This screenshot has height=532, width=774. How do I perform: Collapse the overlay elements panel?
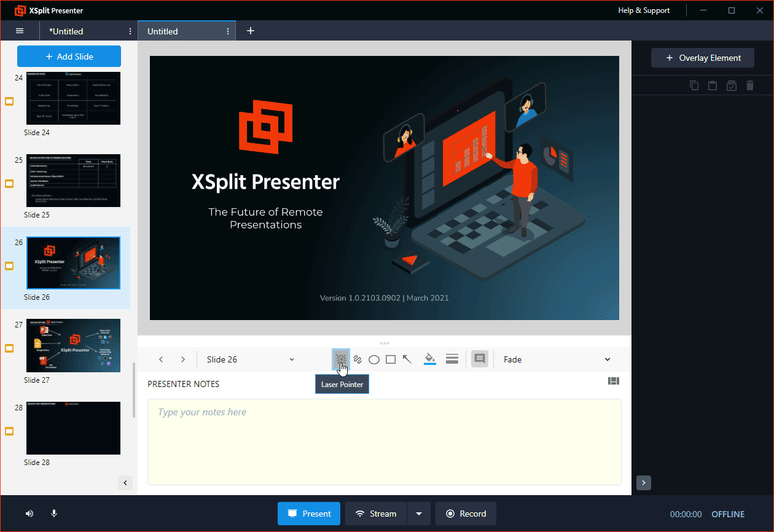coord(644,483)
